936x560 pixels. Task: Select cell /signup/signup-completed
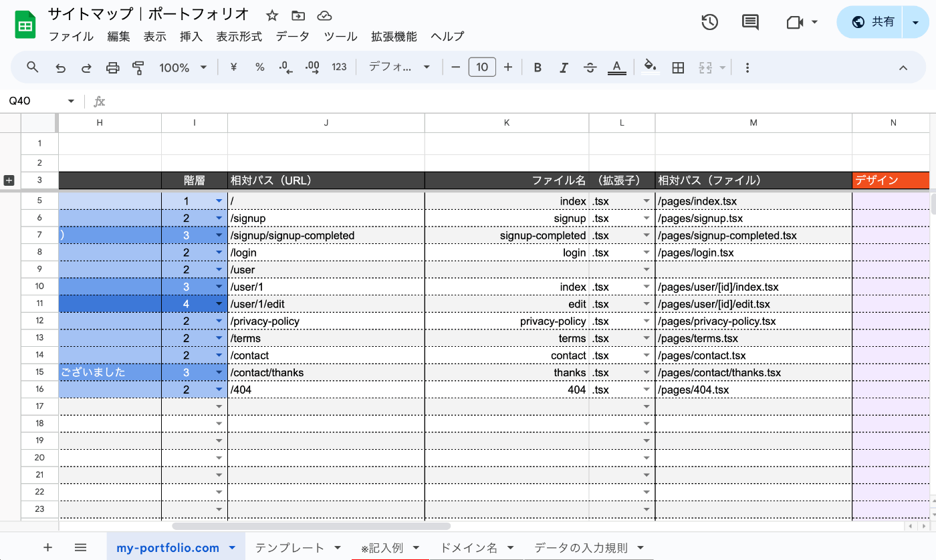click(326, 235)
